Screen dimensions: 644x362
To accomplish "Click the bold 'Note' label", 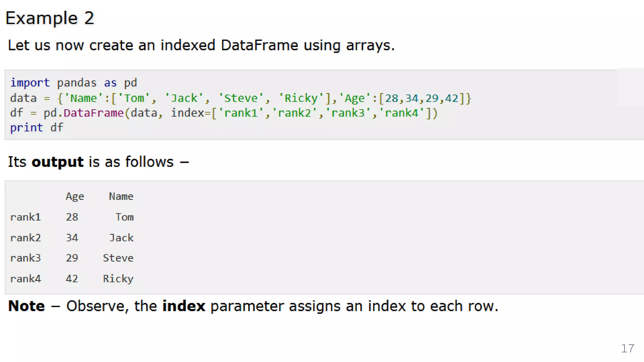I will pos(26,306).
